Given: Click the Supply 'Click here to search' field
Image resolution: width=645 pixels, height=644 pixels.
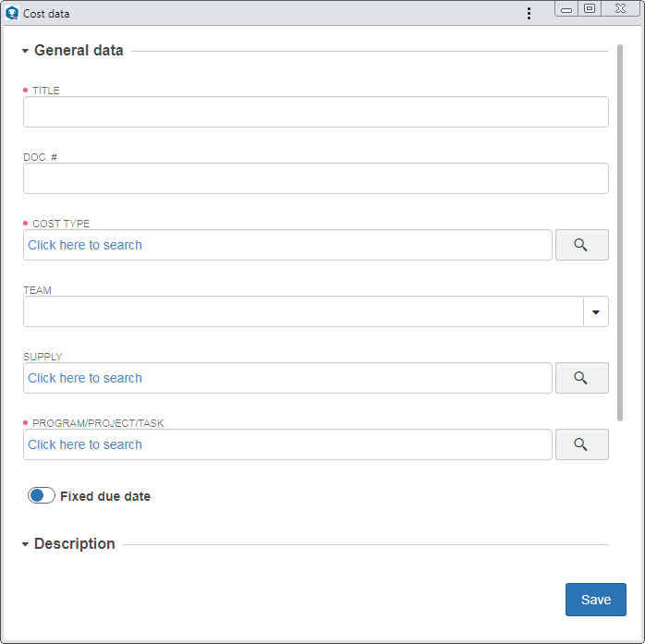Looking at the screenshot, I should tap(287, 378).
